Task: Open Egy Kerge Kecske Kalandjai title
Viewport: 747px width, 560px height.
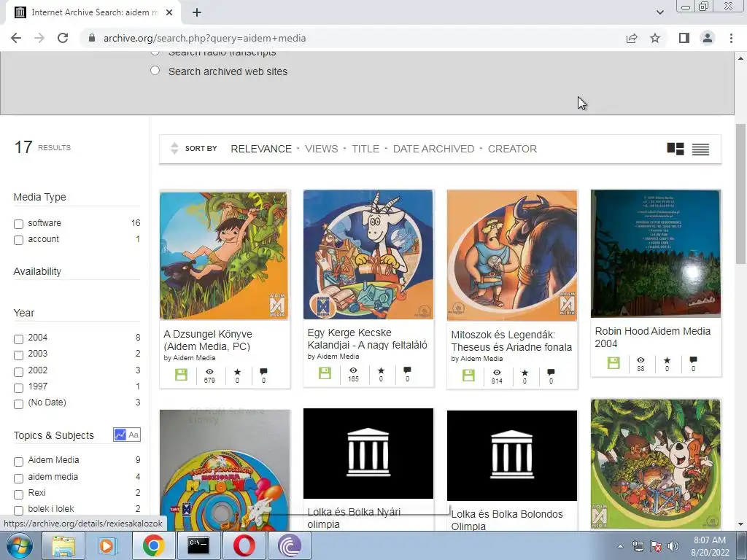Action: coord(368,338)
